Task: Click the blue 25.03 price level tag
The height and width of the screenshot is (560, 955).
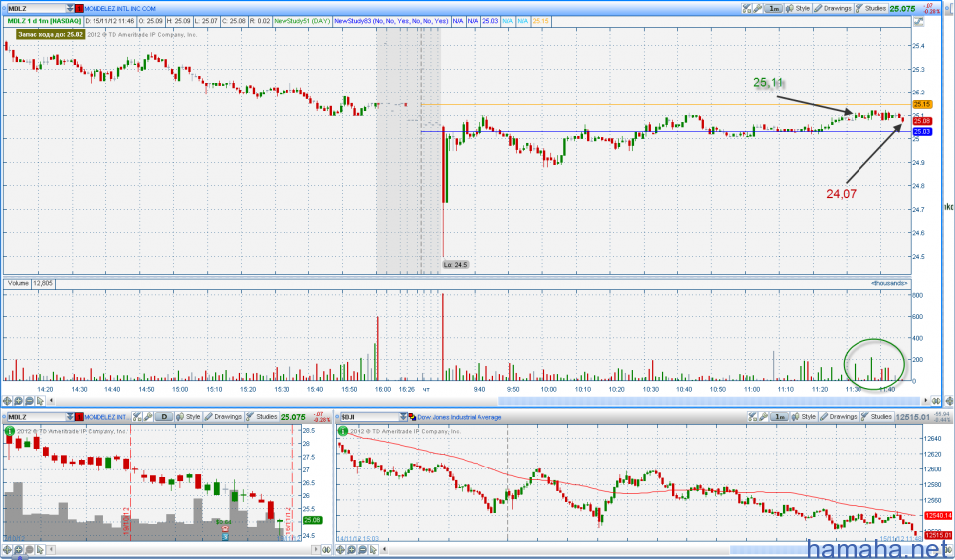Action: [x=922, y=132]
